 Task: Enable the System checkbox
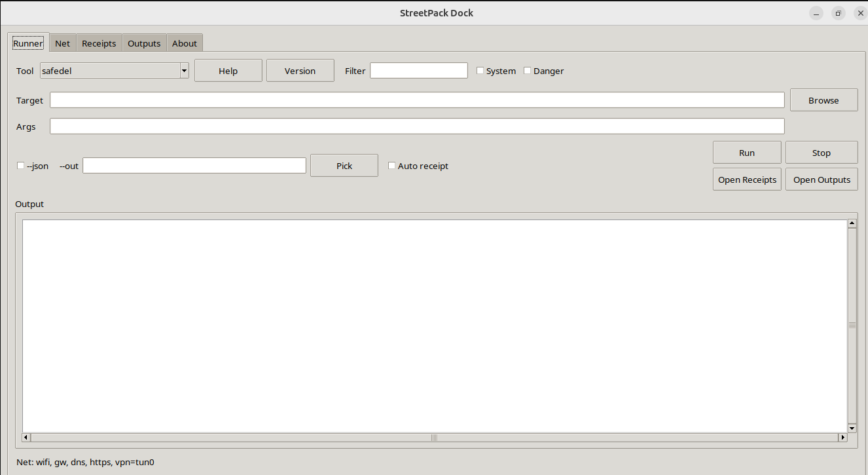pos(480,71)
